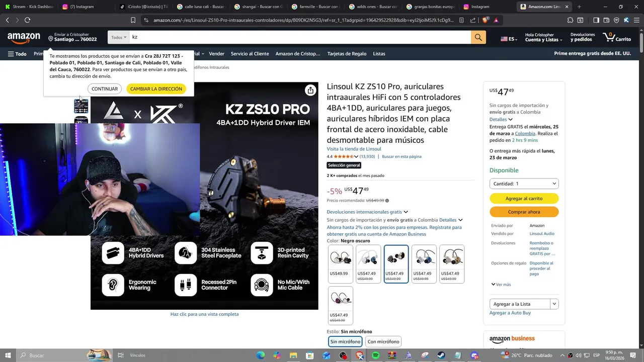Click the orange search magnifier button
644x362 pixels.
tap(478, 37)
